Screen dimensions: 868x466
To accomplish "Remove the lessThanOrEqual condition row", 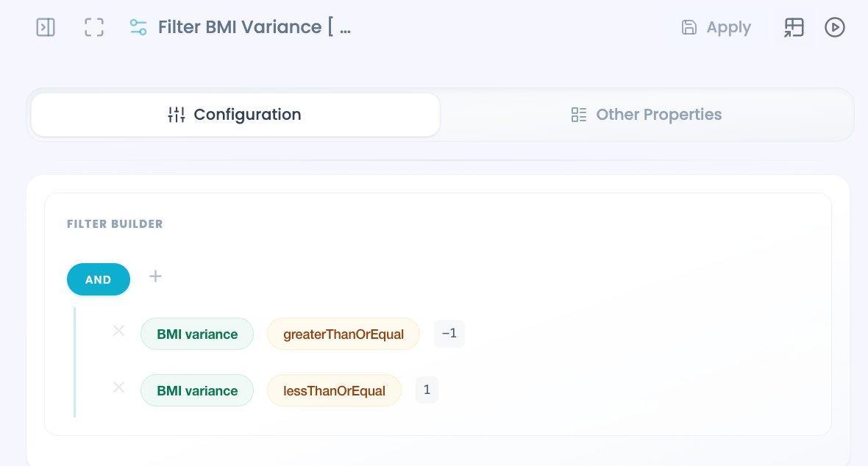I will [x=118, y=387].
